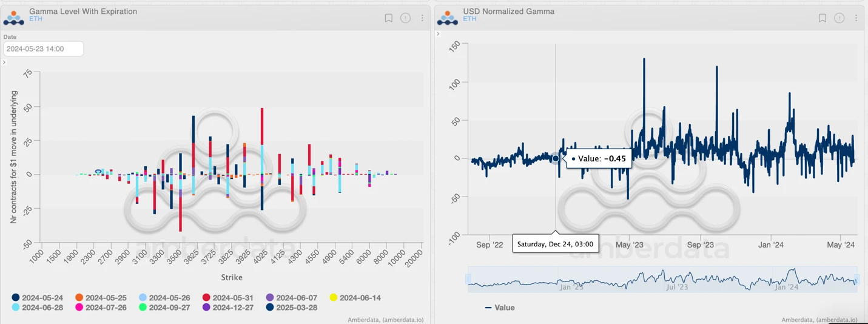This screenshot has height=324, width=868.
Task: Toggle 2024-12-27 expiration in legend
Action: [x=228, y=308]
